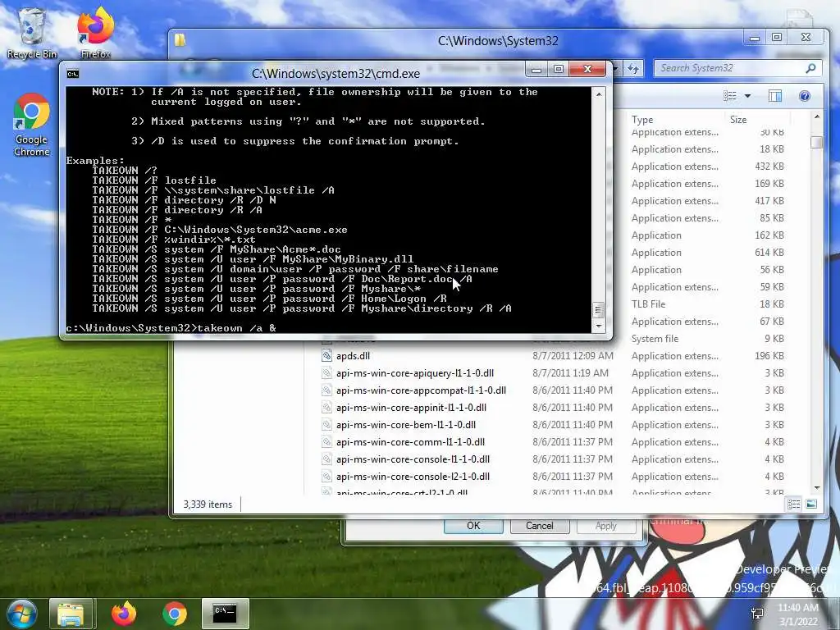Viewport: 840px width, 630px height.
Task: Click the 8/7/2011 12:09 AM date for apds.dll
Action: [573, 356]
